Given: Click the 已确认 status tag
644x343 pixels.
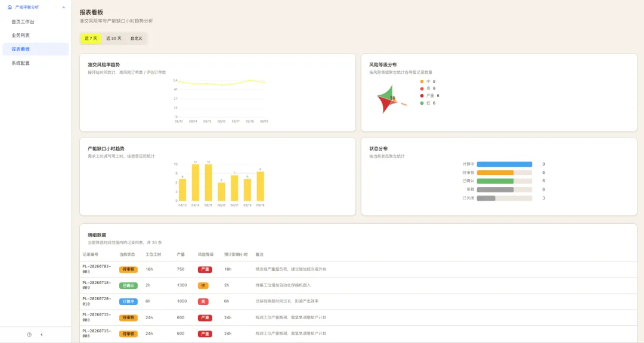Looking at the screenshot, I should coord(128,286).
